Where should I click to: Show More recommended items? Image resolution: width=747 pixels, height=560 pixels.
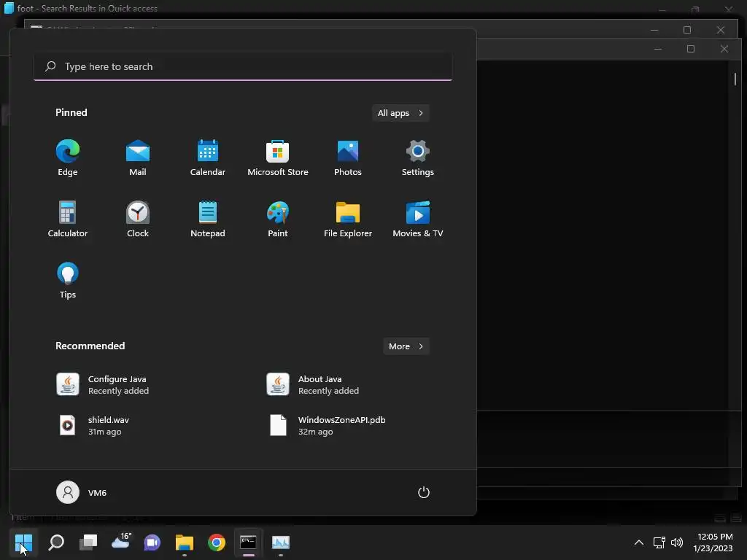(x=406, y=346)
